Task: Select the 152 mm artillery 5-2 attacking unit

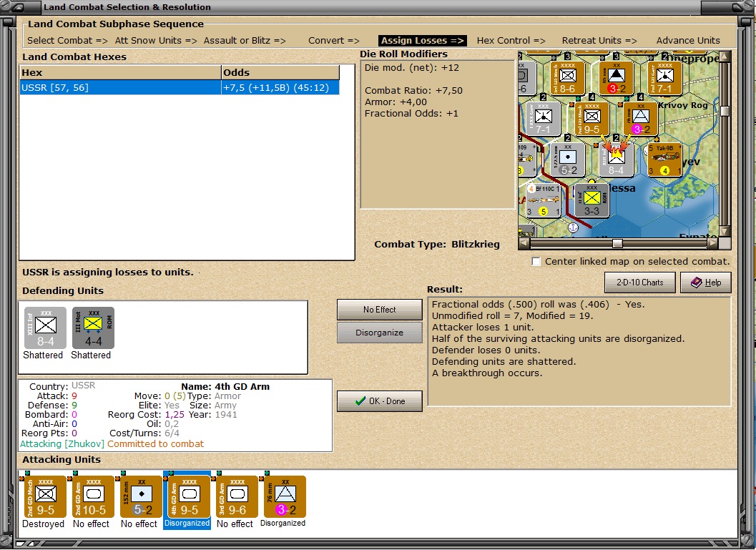Action: [x=142, y=497]
